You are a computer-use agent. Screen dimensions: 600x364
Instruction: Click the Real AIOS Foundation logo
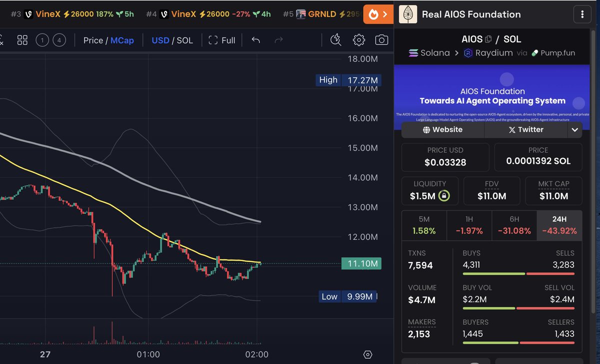tap(407, 14)
